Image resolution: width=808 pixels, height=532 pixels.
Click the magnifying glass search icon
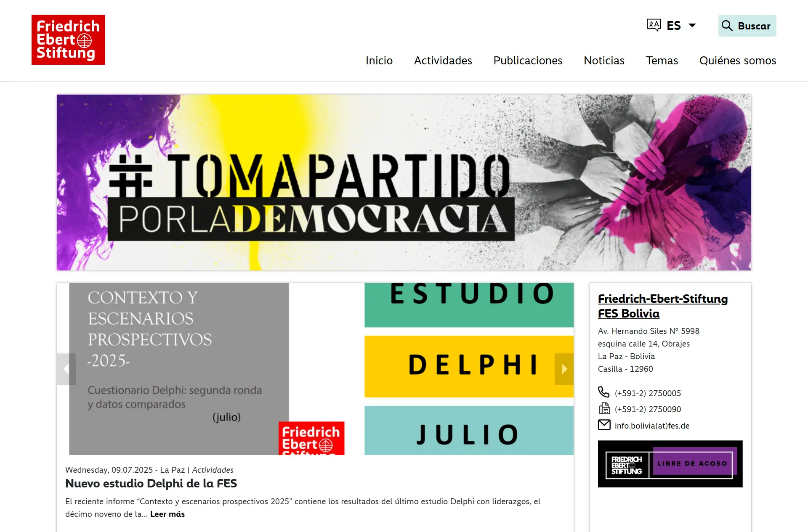pyautogui.click(x=727, y=26)
